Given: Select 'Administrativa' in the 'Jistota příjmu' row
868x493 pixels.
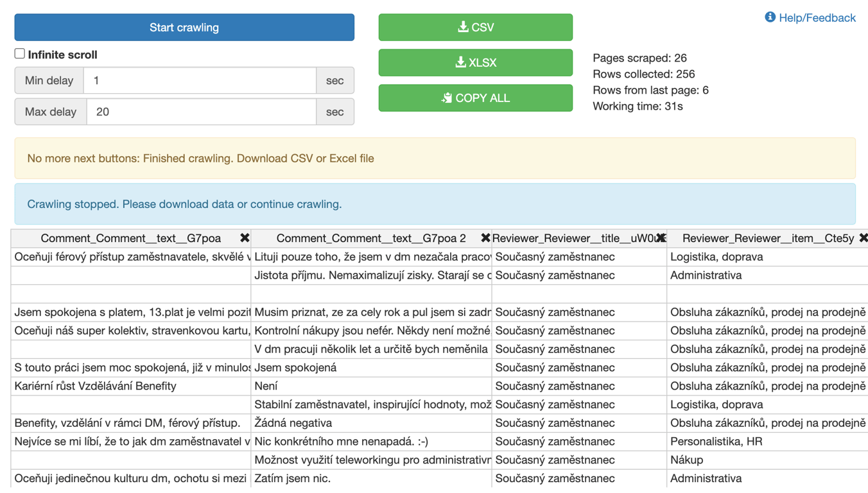Looking at the screenshot, I should pyautogui.click(x=767, y=275).
